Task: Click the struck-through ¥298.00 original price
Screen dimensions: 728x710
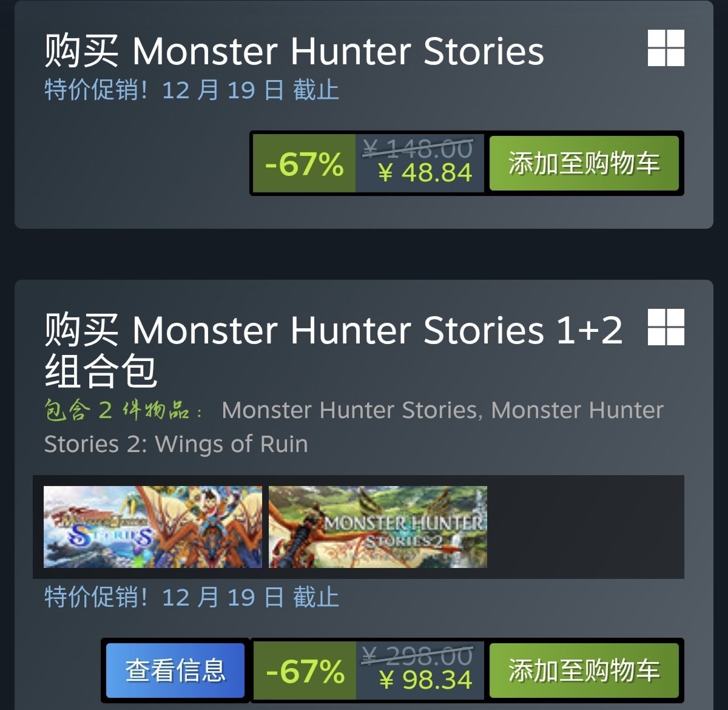Action: tap(417, 655)
